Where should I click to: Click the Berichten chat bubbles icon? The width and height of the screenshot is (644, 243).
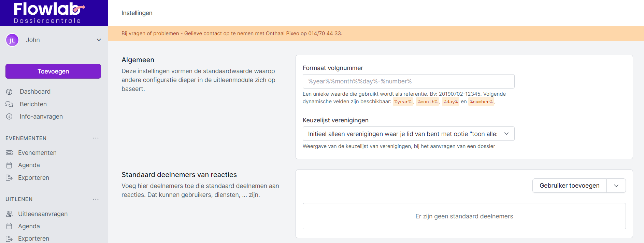[9, 104]
